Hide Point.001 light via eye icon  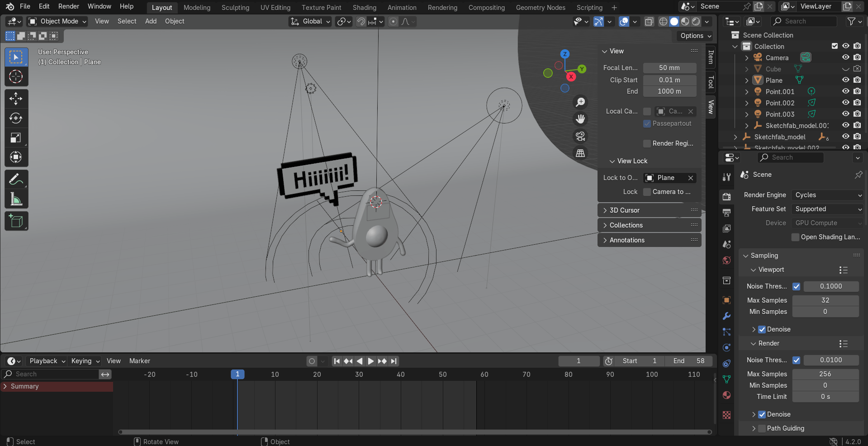845,91
